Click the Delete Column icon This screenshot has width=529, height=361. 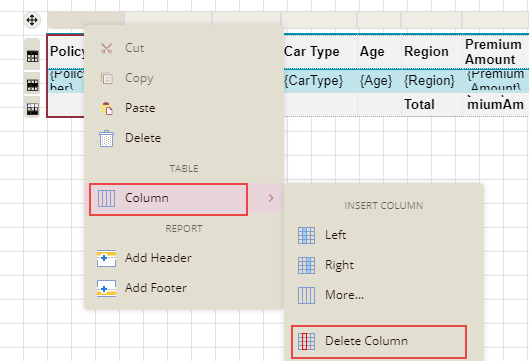pos(306,341)
